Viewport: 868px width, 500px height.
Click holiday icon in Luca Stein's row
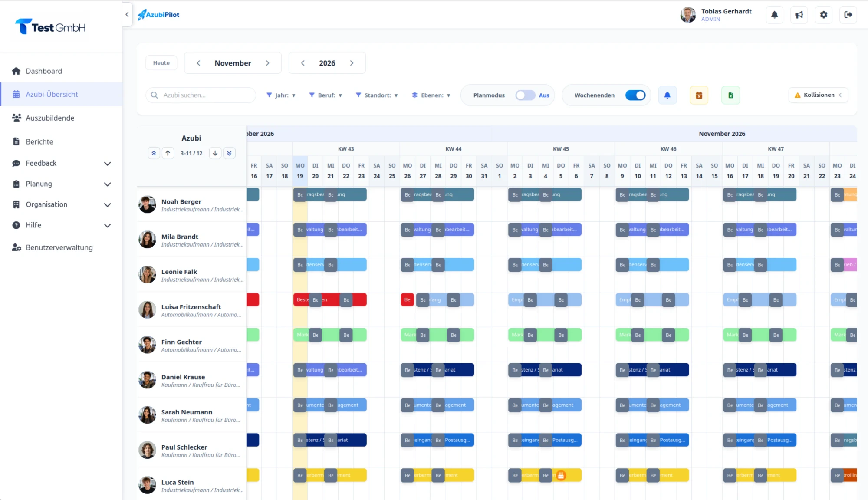click(561, 475)
